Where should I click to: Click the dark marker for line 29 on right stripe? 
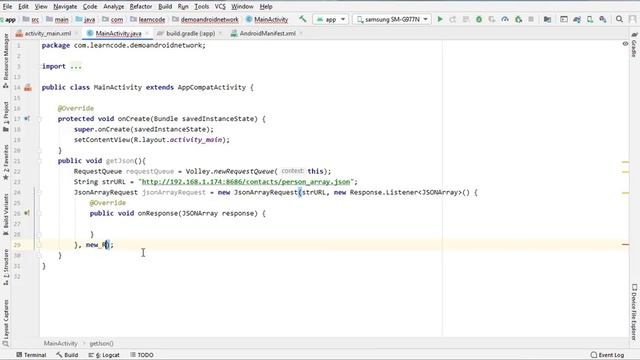625,244
